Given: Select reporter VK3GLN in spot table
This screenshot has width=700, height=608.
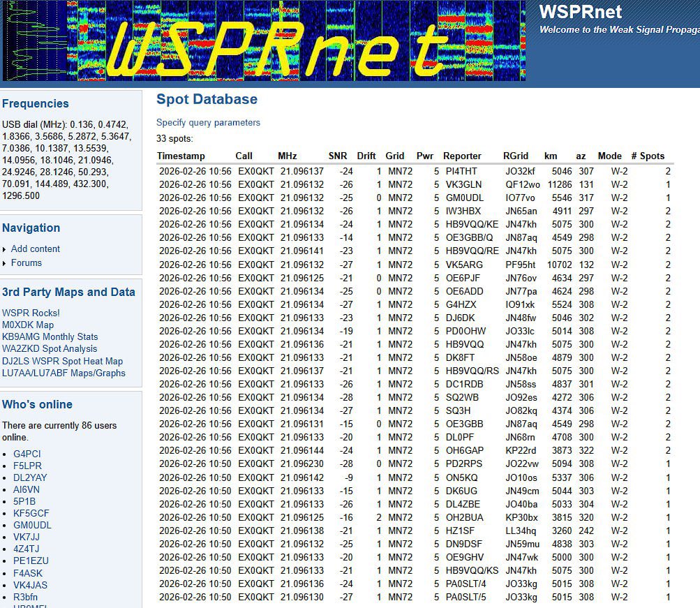Looking at the screenshot, I should tap(463, 184).
